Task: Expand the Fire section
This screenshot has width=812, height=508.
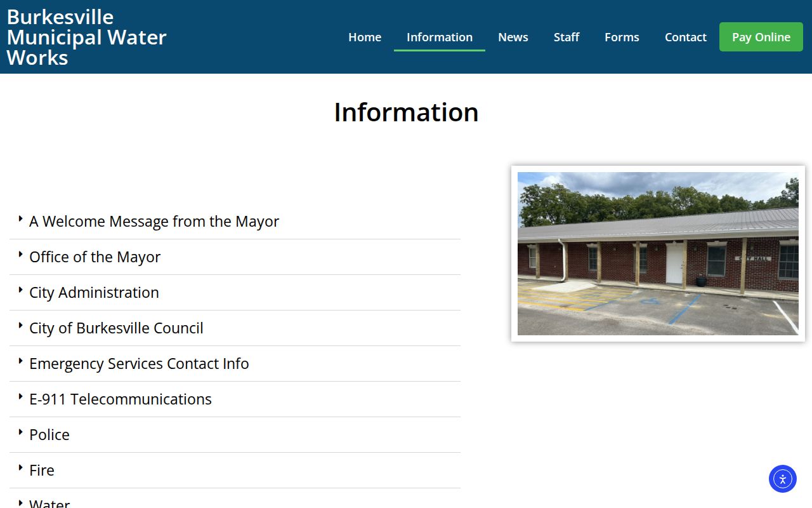Action: (x=235, y=471)
